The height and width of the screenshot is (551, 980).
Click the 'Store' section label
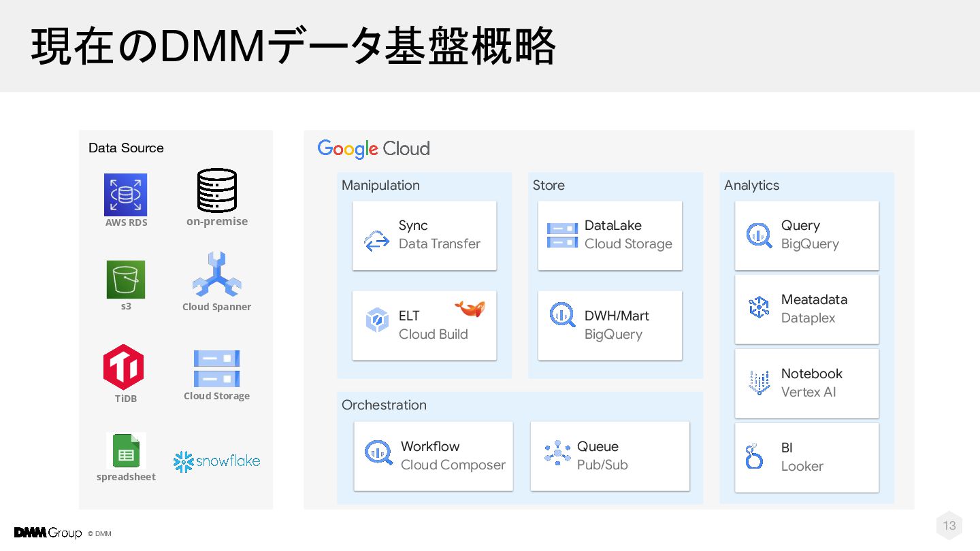click(549, 185)
